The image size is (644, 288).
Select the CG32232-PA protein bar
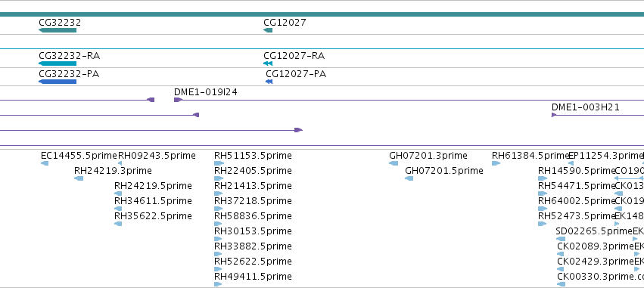(58, 82)
